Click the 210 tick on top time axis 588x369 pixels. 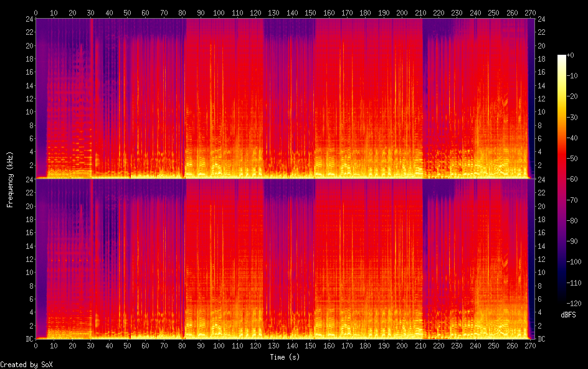coord(420,12)
